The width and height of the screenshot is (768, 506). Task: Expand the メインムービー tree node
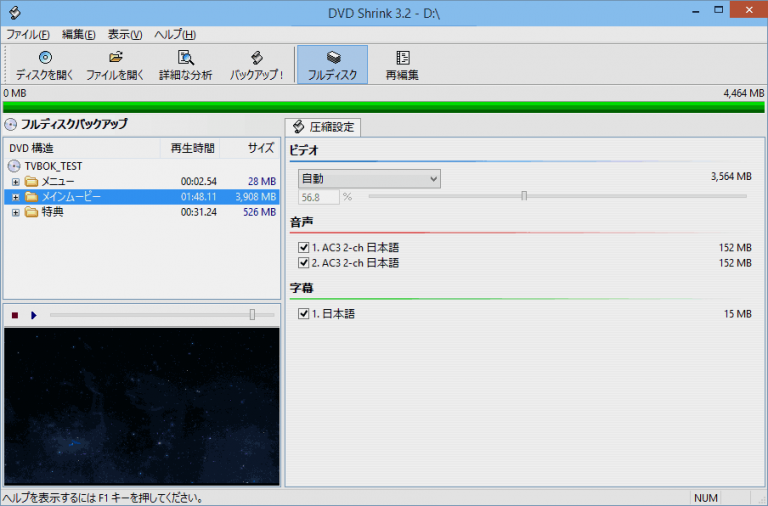[x=16, y=197]
